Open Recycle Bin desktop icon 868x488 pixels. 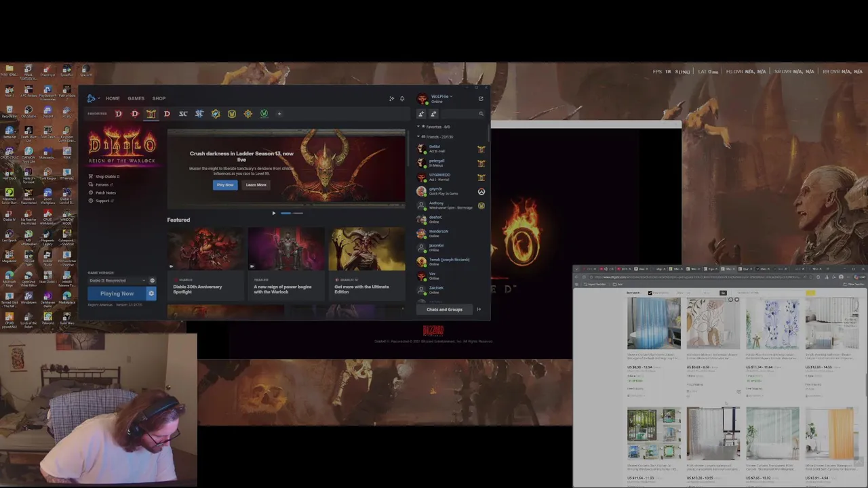click(9, 112)
